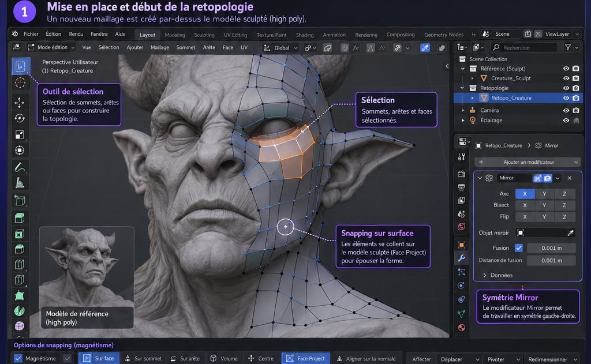591x364 pixels.
Task: Toggle Mirror modifier edit mode display button
Action: tap(537, 178)
